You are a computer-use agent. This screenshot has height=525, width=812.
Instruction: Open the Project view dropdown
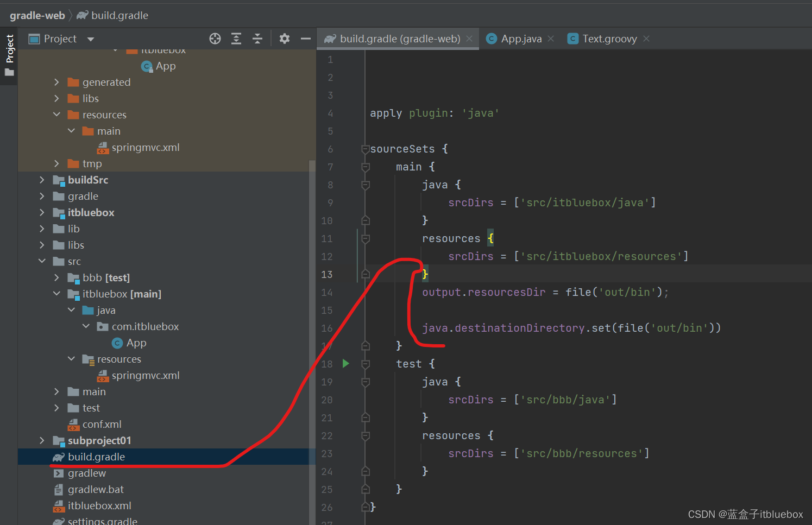(x=91, y=39)
